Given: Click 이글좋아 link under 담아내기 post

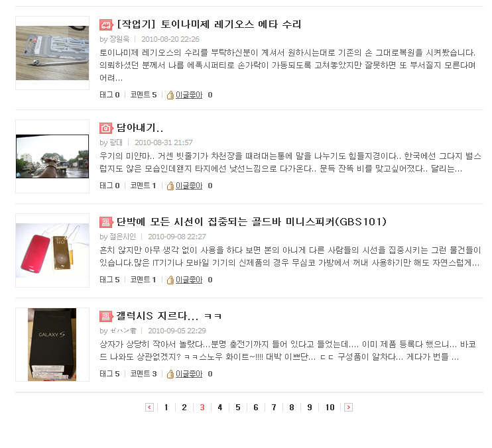Looking at the screenshot, I should pos(189,186).
